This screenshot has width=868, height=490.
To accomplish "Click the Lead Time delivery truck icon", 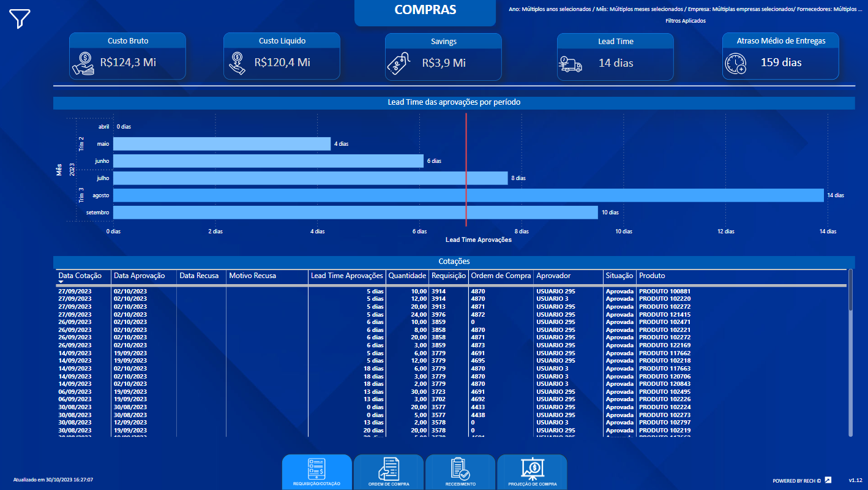I will pos(571,64).
